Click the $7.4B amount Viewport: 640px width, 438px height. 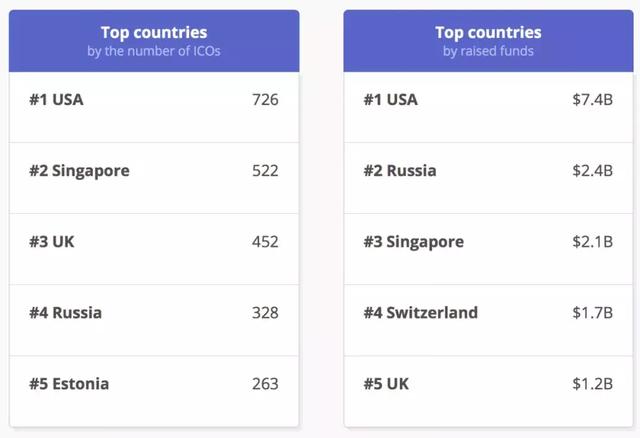(x=592, y=100)
